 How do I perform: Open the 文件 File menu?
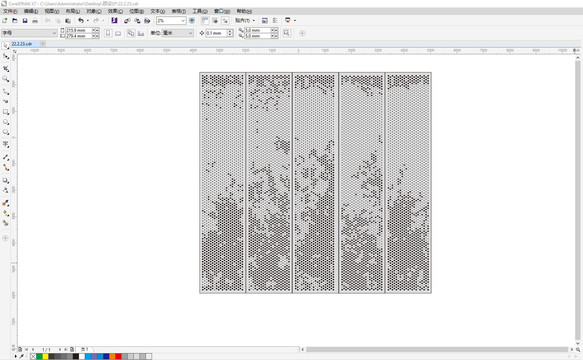click(10, 11)
